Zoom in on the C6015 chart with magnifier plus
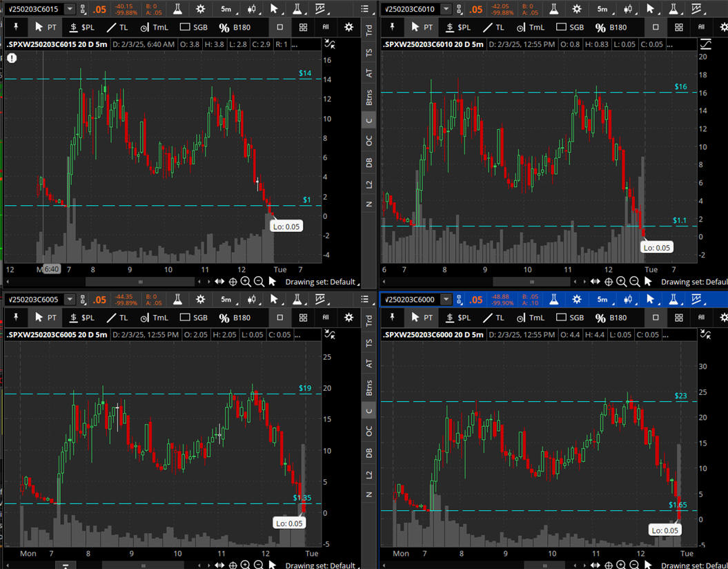728x569 pixels. coord(246,282)
